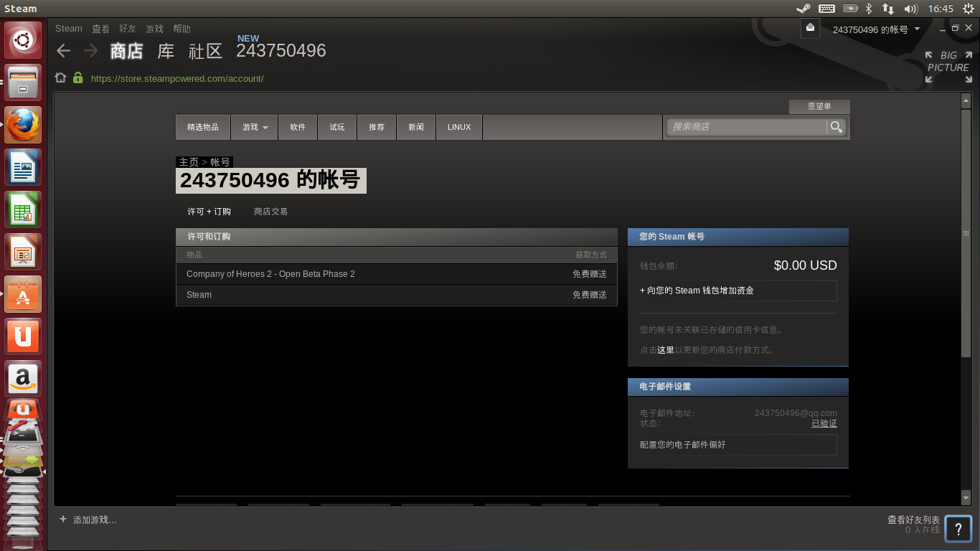
Task: Open network indicator in top panel
Action: pos(888,9)
